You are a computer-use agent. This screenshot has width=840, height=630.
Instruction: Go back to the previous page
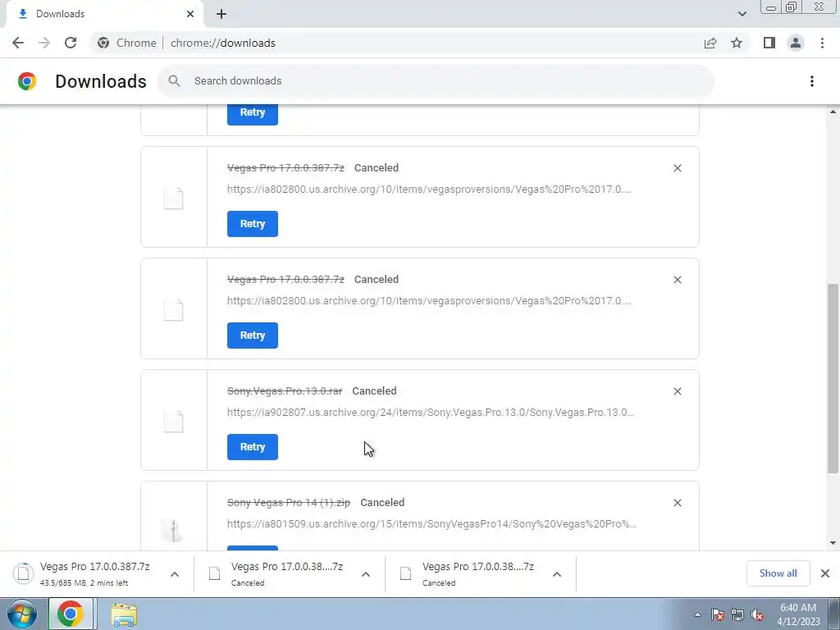pyautogui.click(x=18, y=43)
